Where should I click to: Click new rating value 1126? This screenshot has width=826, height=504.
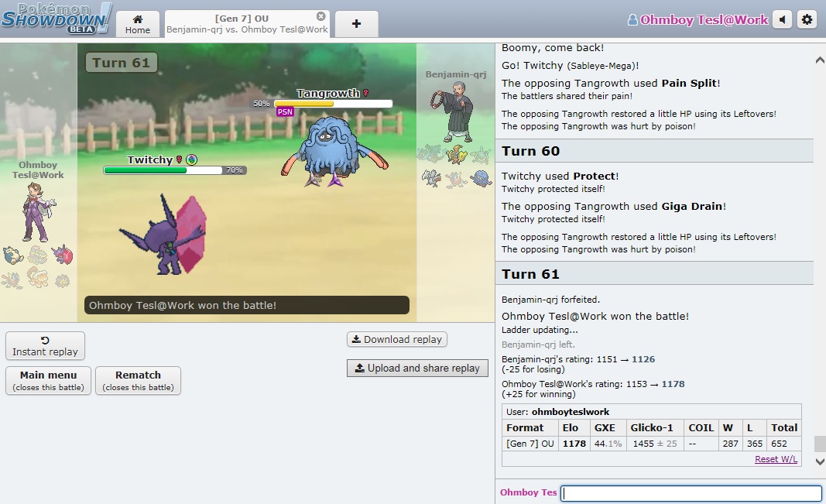coord(643,359)
